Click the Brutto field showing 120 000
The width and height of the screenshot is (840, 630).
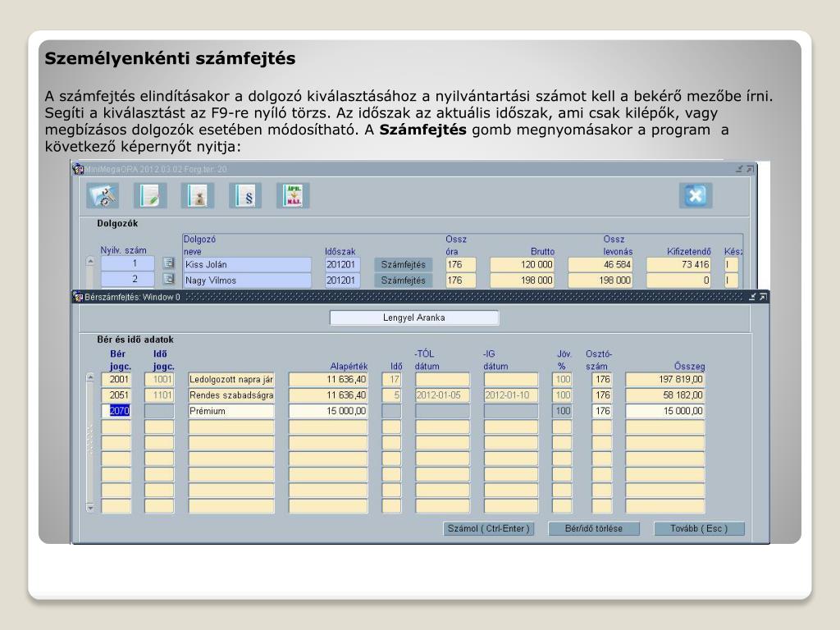pos(523,265)
